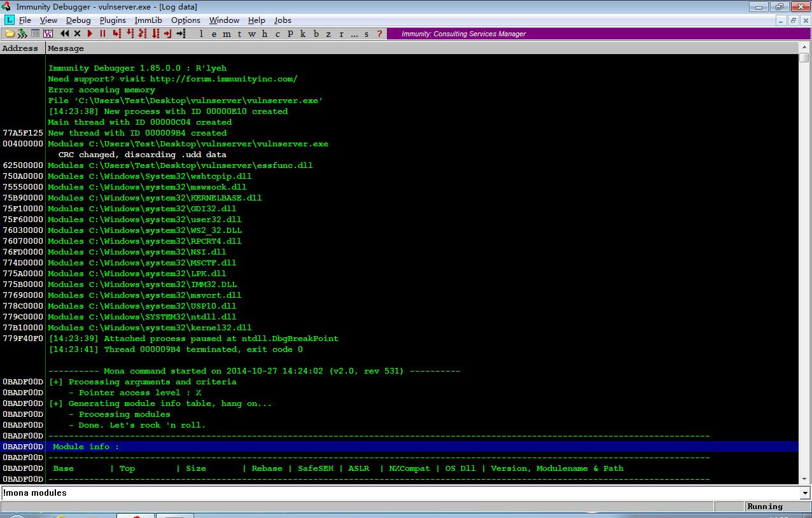The image size is (812, 518).
Task: Click the red question mark help icon
Action: click(x=380, y=34)
